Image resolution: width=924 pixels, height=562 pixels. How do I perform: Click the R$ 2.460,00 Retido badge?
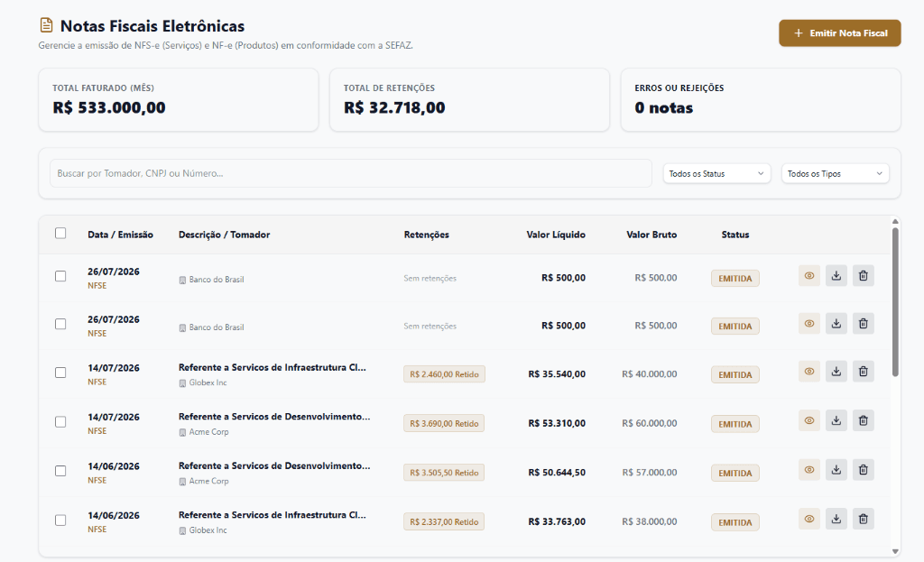[444, 374]
